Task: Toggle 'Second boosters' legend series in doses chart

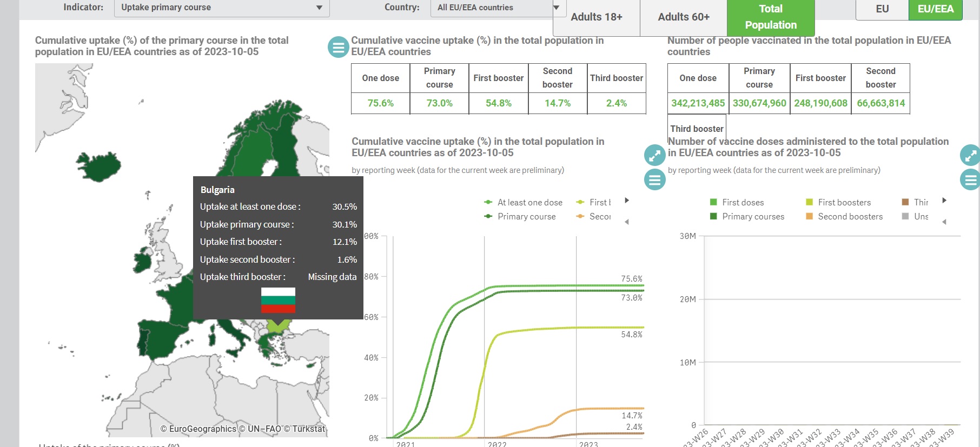Action: [x=844, y=217]
